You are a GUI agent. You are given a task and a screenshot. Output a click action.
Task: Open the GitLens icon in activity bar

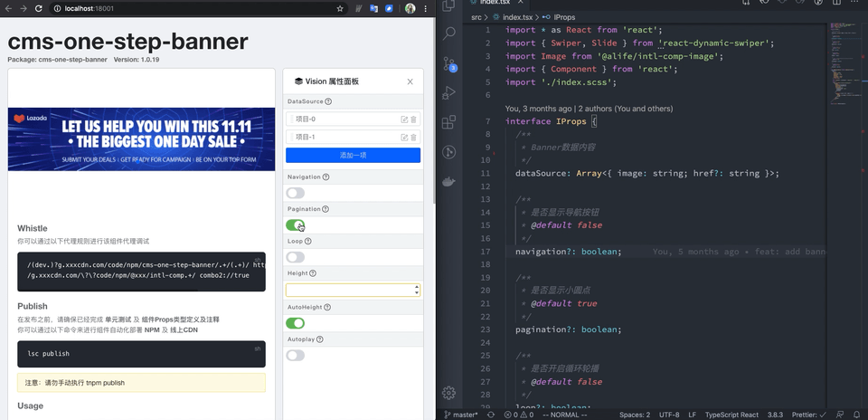pos(449,152)
